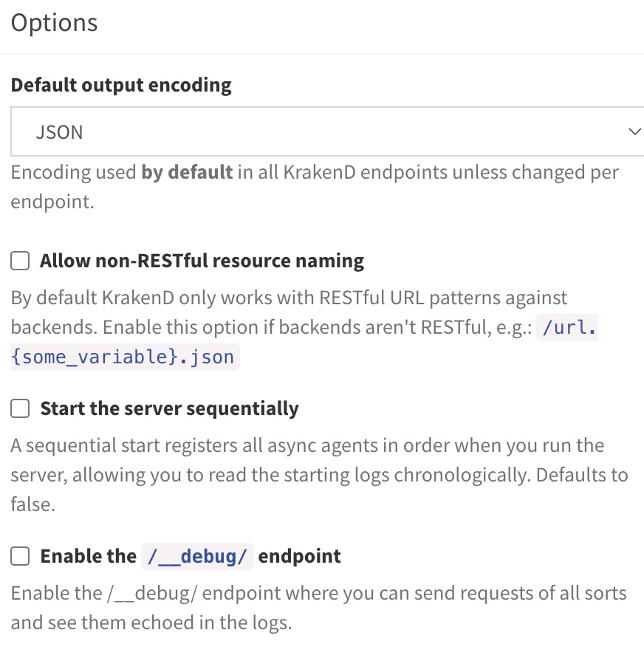Click the chevron arrow of the encoding selector
The width and height of the screenshot is (644, 672).
[634, 131]
